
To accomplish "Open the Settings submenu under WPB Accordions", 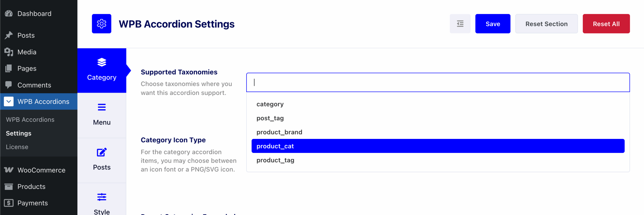I will point(19,133).
